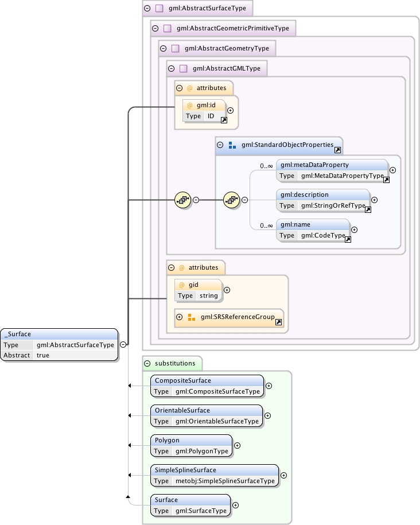Click the gml:StandardObjectProperties group icon
The width and height of the screenshot is (420, 525).
(x=232, y=145)
